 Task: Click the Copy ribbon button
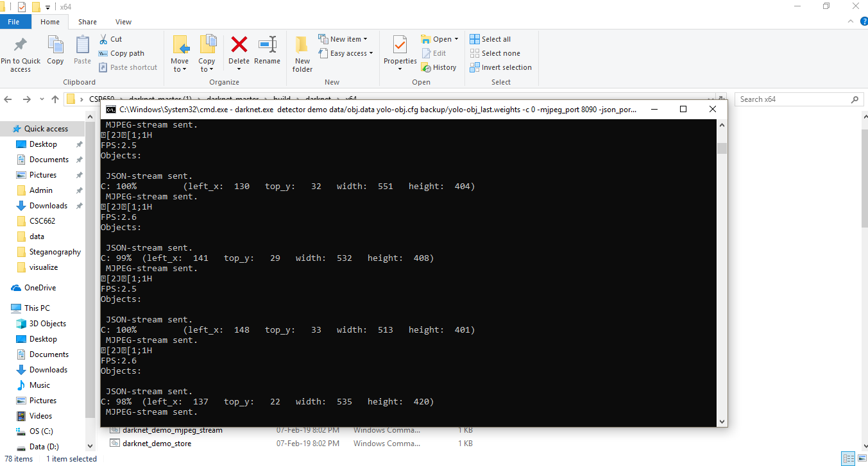[55, 51]
